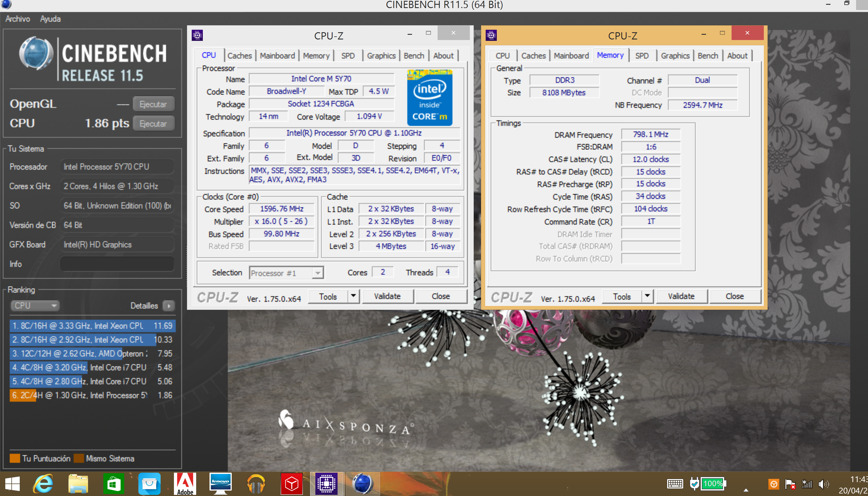
Task: Click the left CPU-Z window title icon
Action: [x=197, y=35]
